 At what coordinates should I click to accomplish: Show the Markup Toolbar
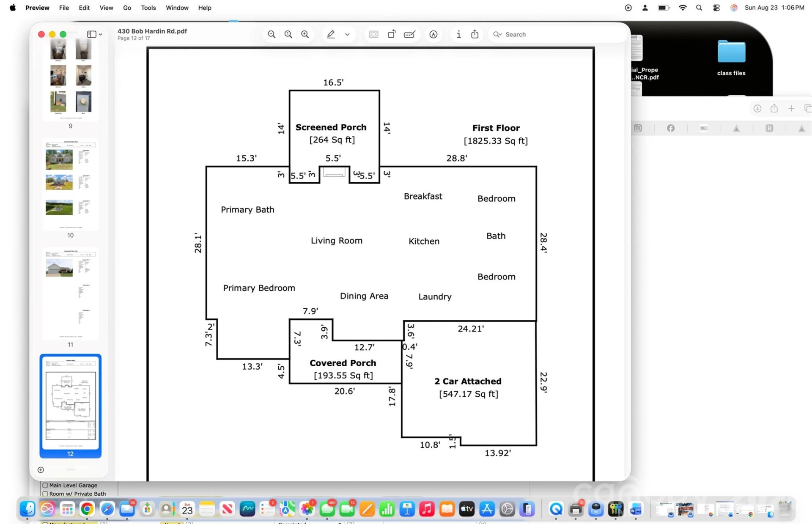point(433,34)
